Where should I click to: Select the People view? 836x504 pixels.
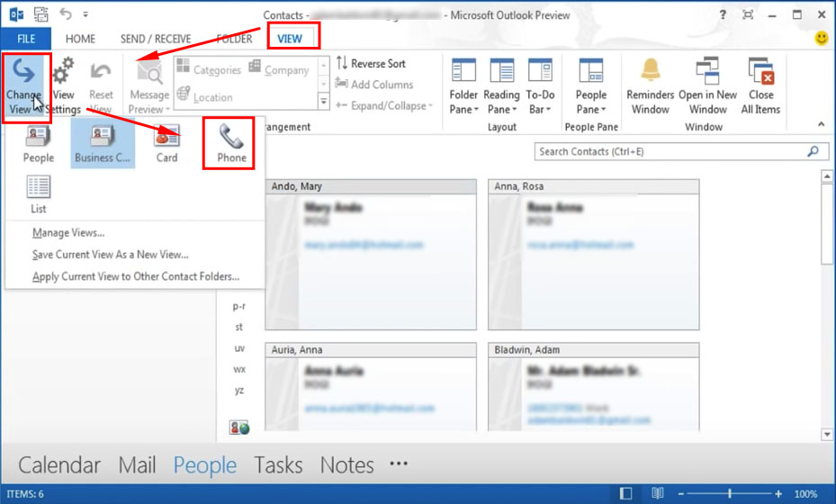coord(38,143)
